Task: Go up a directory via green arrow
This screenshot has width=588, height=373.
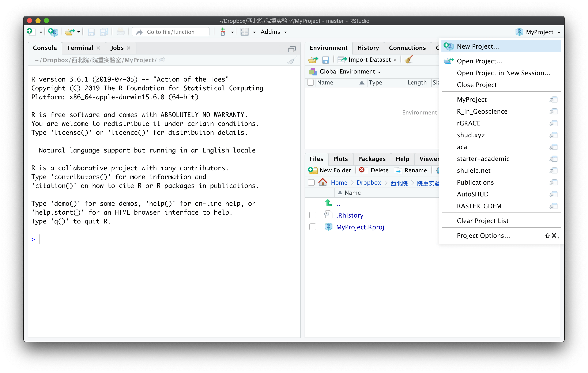Action: 328,203
